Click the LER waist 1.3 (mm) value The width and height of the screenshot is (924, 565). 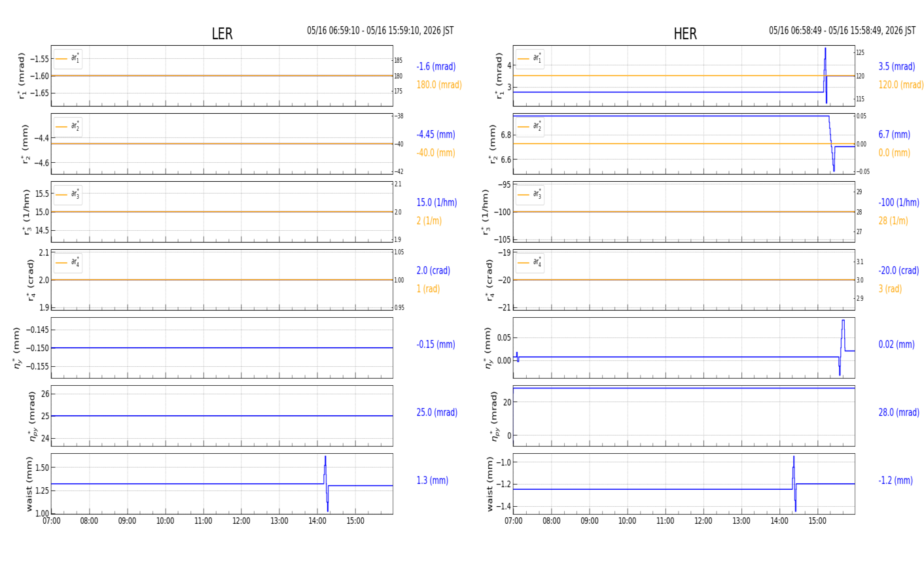(433, 481)
